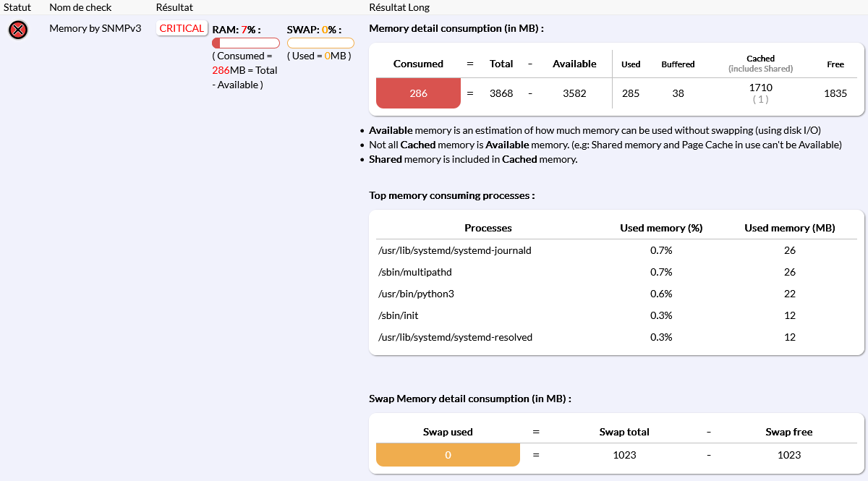Screen dimensions: 868x481
Task: Click the Available memory value 3582
Action: pos(574,93)
